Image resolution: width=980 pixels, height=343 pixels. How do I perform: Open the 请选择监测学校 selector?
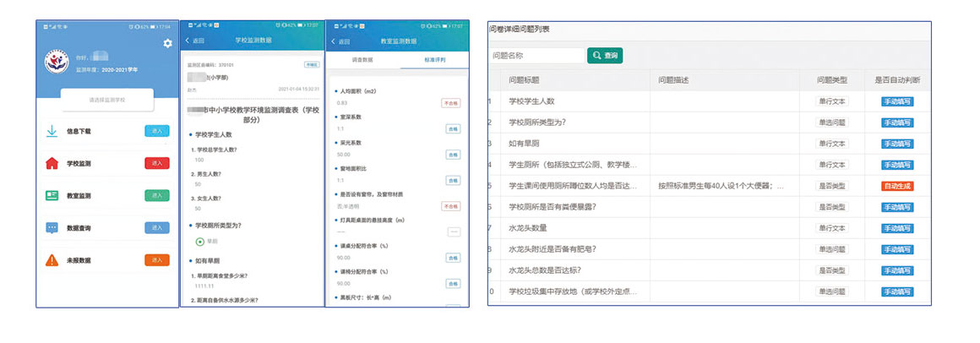click(106, 100)
